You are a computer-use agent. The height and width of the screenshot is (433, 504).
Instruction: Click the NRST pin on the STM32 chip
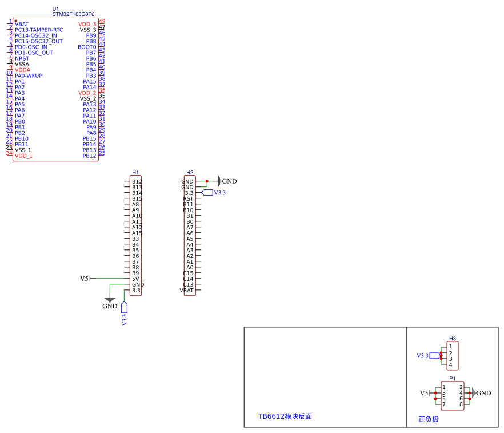(x=22, y=58)
